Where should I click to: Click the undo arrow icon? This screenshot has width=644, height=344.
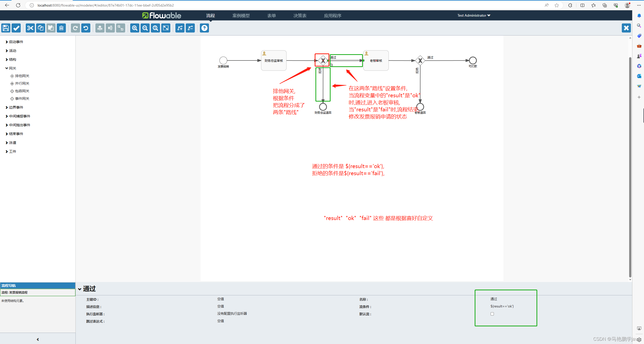(86, 28)
